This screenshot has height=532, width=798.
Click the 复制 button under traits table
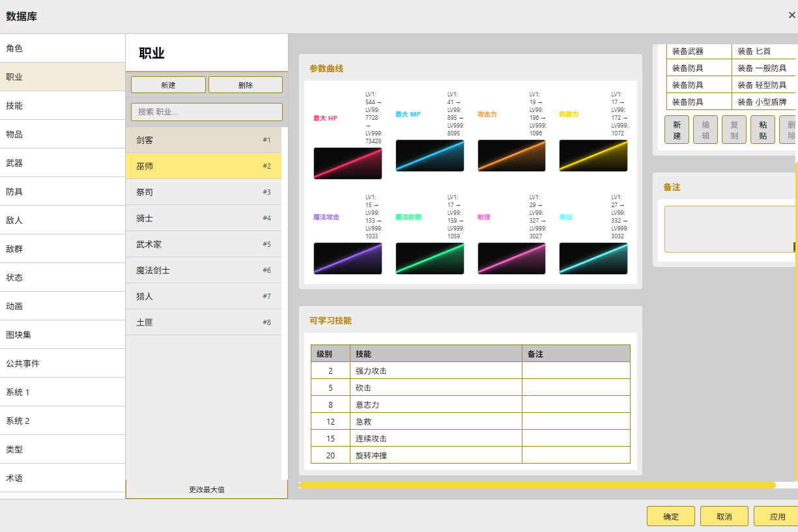point(734,130)
